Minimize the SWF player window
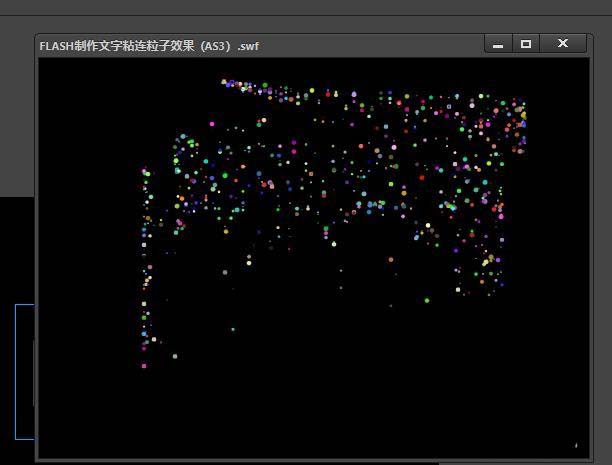 point(498,44)
